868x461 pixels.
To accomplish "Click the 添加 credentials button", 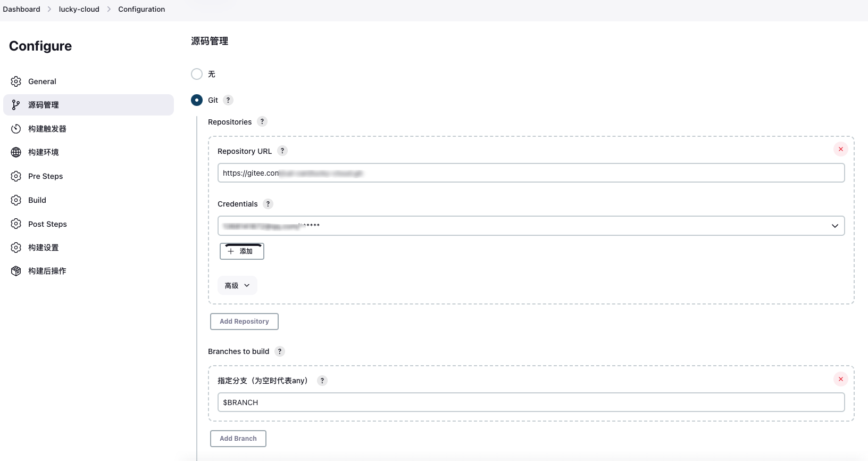I will tap(242, 251).
